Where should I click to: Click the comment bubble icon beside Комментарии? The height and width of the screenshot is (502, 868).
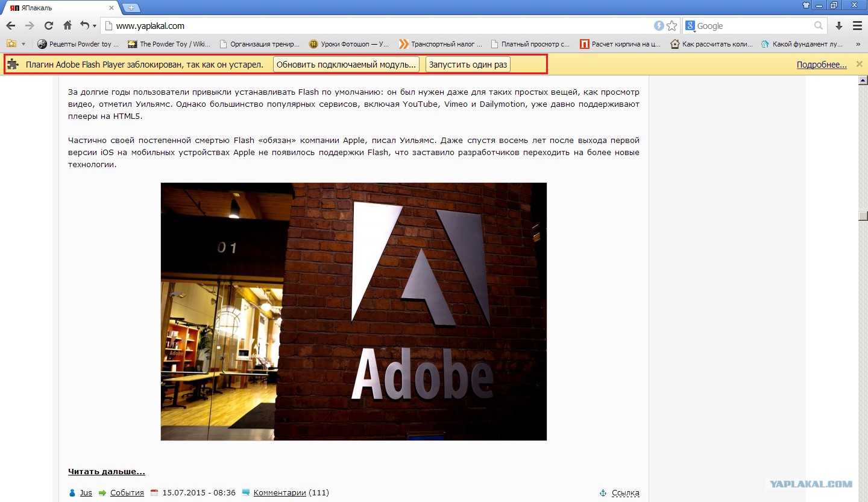click(x=246, y=493)
